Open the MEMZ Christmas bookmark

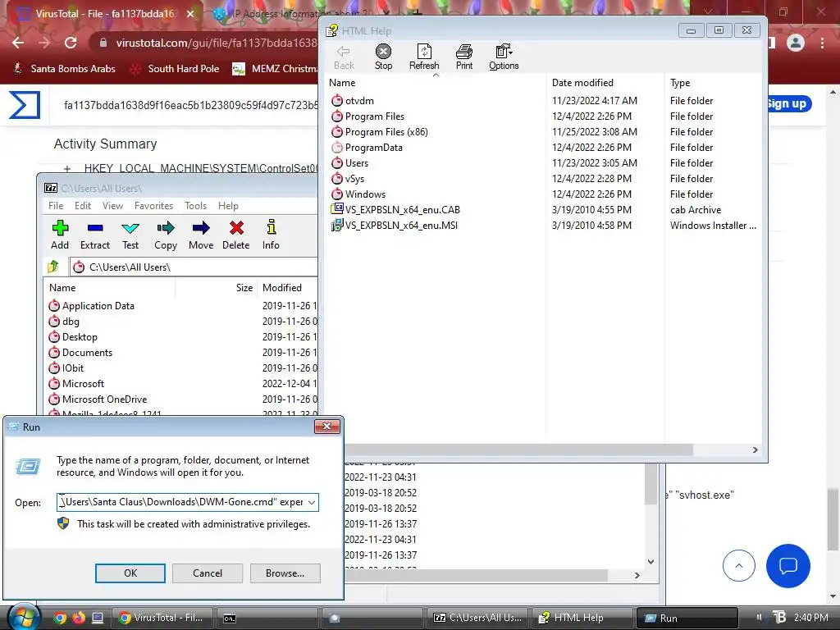tap(276, 69)
